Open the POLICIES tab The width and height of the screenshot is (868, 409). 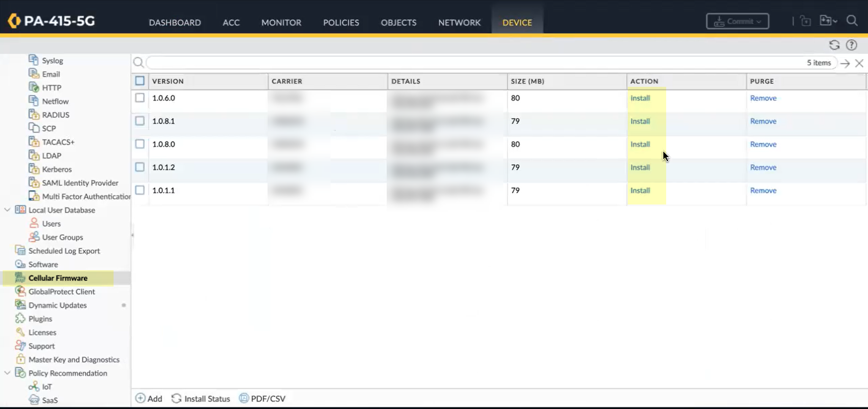pos(341,23)
